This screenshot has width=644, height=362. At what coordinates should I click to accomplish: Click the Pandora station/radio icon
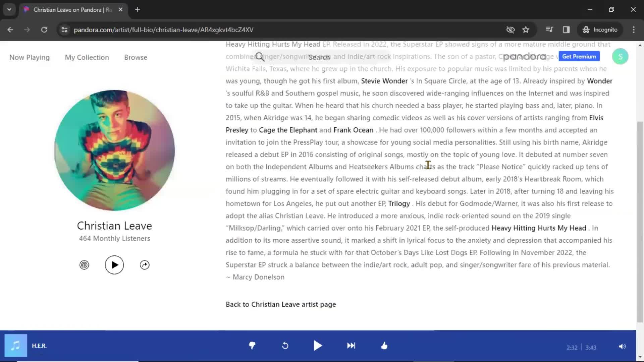pos(84,264)
